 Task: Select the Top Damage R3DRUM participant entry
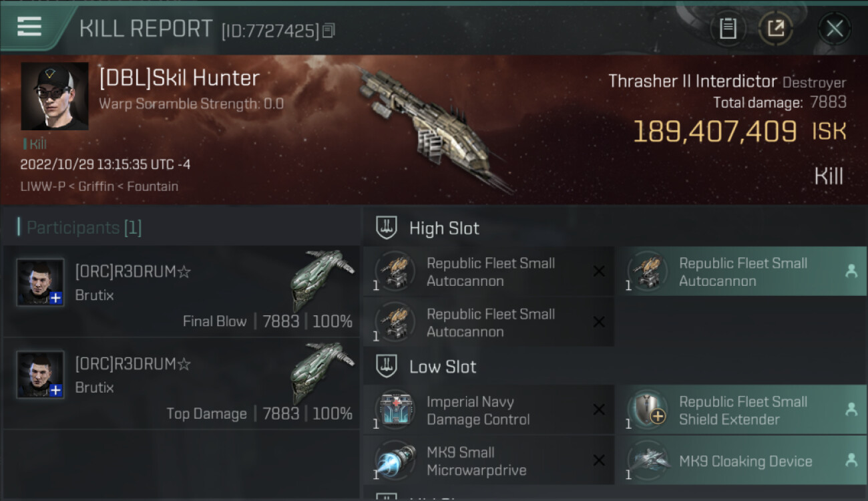pos(182,383)
